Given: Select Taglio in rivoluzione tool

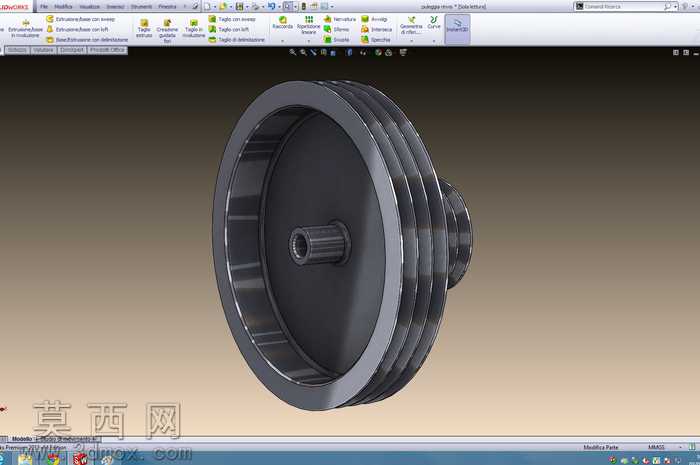Looking at the screenshot, I should point(194,29).
